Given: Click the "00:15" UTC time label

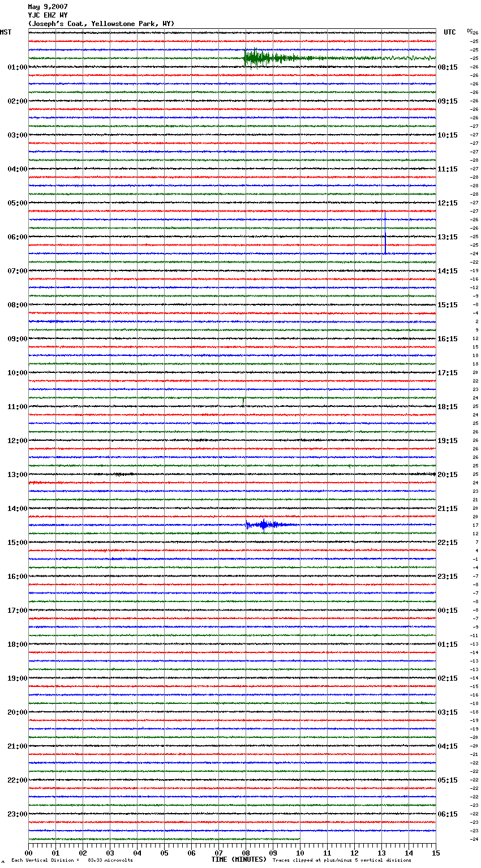Looking at the screenshot, I should [x=448, y=611].
